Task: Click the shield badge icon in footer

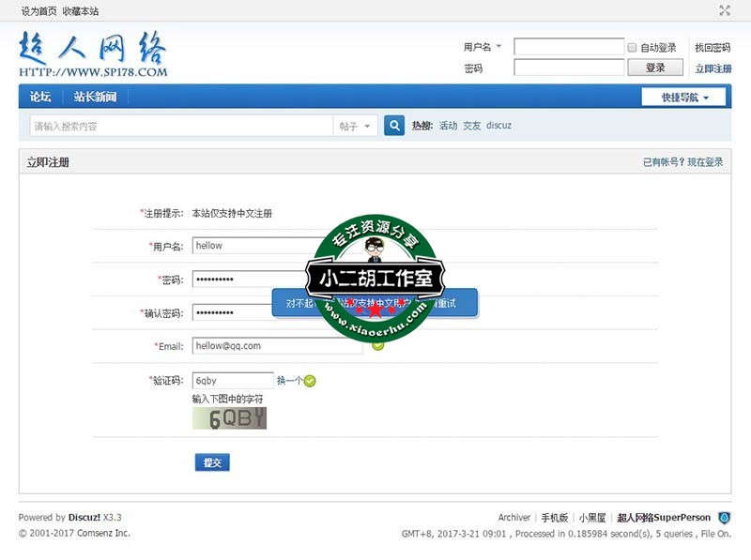Action: tap(724, 518)
